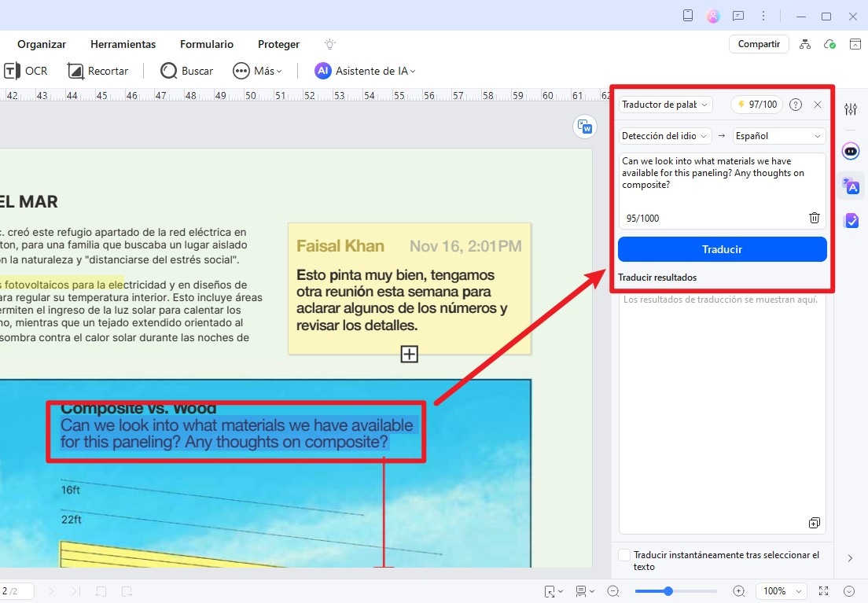Enable Traducir instantáneamente tras seleccionar el texto

point(624,555)
